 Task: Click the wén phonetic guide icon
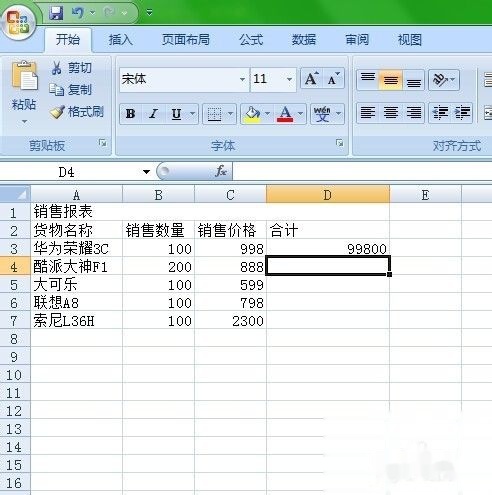click(322, 114)
